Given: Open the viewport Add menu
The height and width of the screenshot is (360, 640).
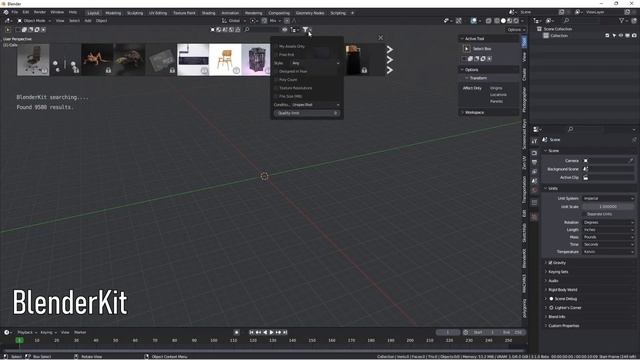Looking at the screenshot, I should pyautogui.click(x=88, y=20).
